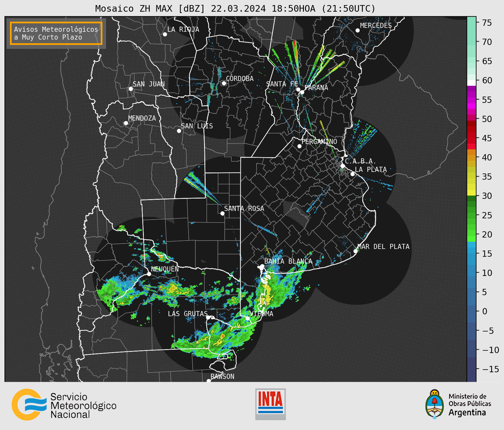504x430 pixels.
Task: Click the LAS GRUTAS city label
Action: point(188,314)
